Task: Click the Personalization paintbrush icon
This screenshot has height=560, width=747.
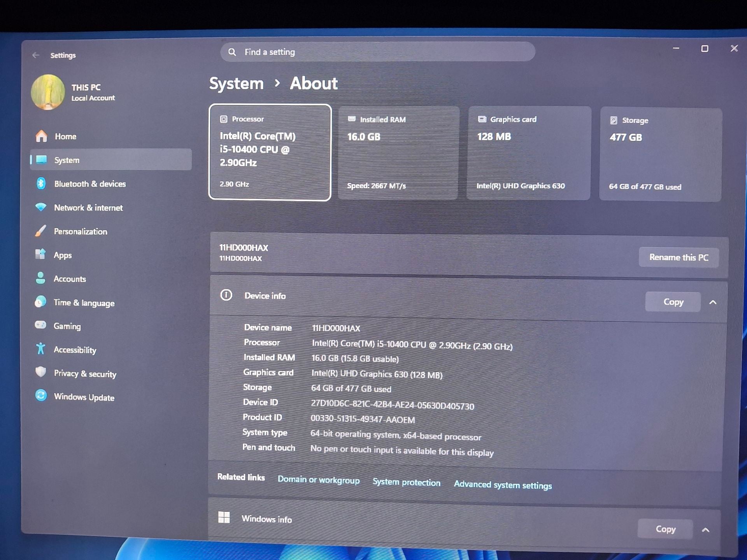Action: 40,231
